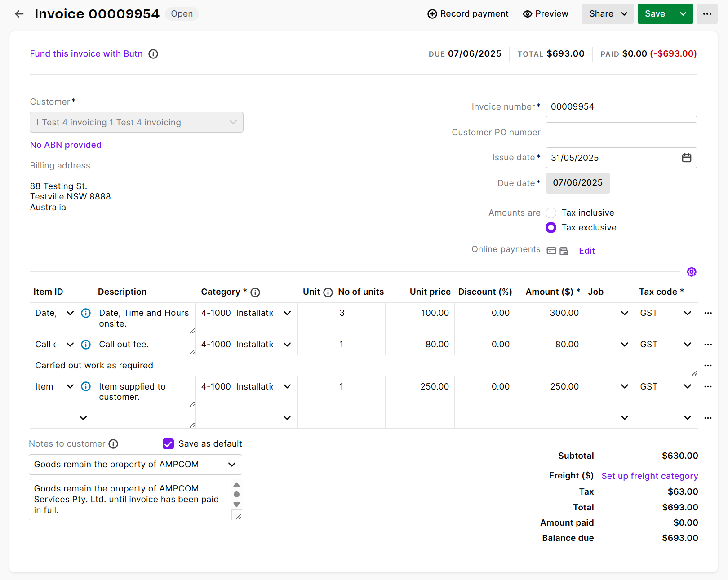Open Tax code dropdown for 300.00 line
The height and width of the screenshot is (580, 728).
(687, 313)
